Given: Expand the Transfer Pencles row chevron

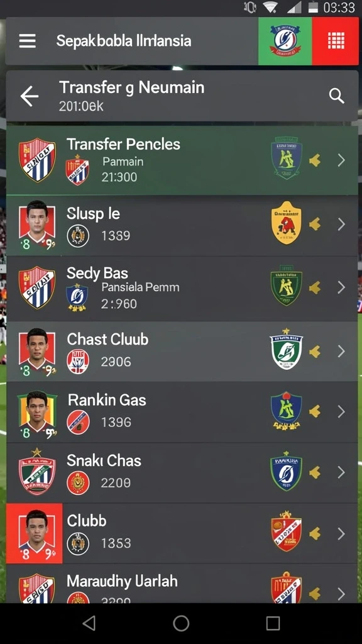Looking at the screenshot, I should click(x=341, y=160).
